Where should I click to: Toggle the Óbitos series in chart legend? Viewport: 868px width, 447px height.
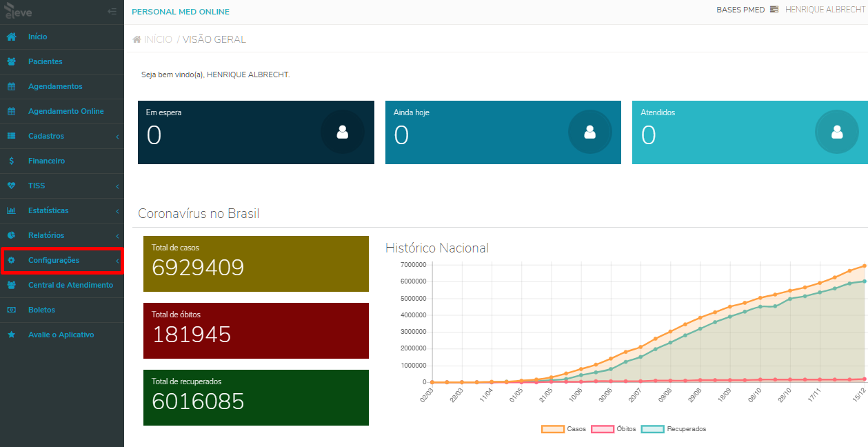coord(614,429)
